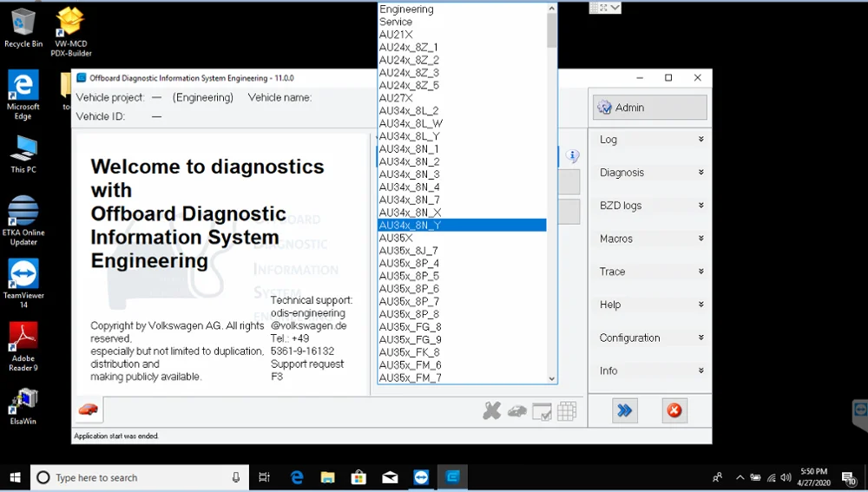Expand the Diagnosis section
The height and width of the screenshot is (492, 868).
click(x=650, y=173)
